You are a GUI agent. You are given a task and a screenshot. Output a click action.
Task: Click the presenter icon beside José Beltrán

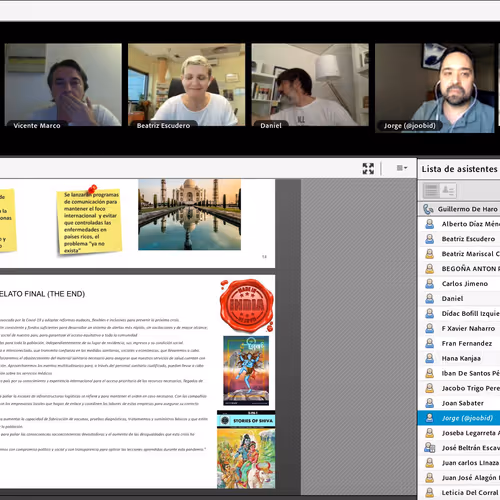pyautogui.click(x=430, y=448)
